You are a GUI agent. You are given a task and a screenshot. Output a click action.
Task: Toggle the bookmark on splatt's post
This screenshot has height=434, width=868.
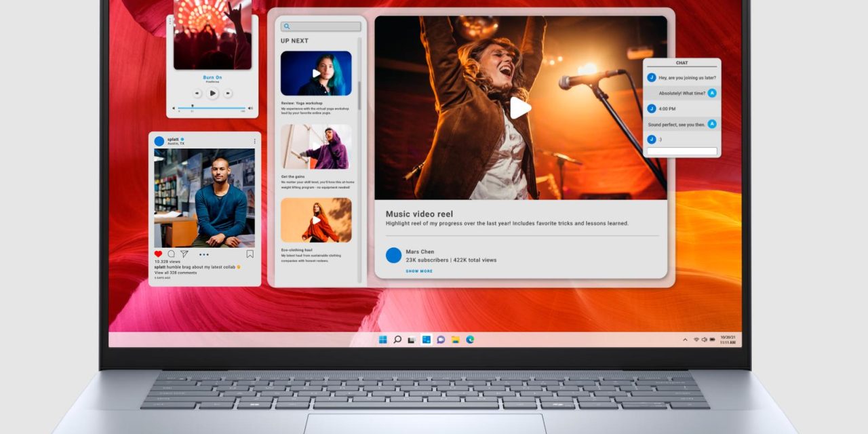tap(250, 254)
